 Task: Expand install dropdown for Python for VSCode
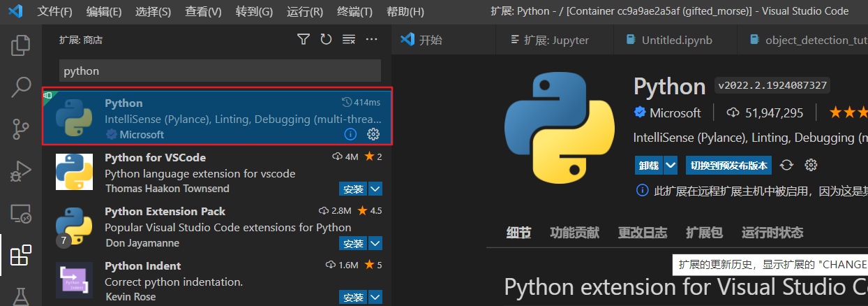tap(375, 189)
